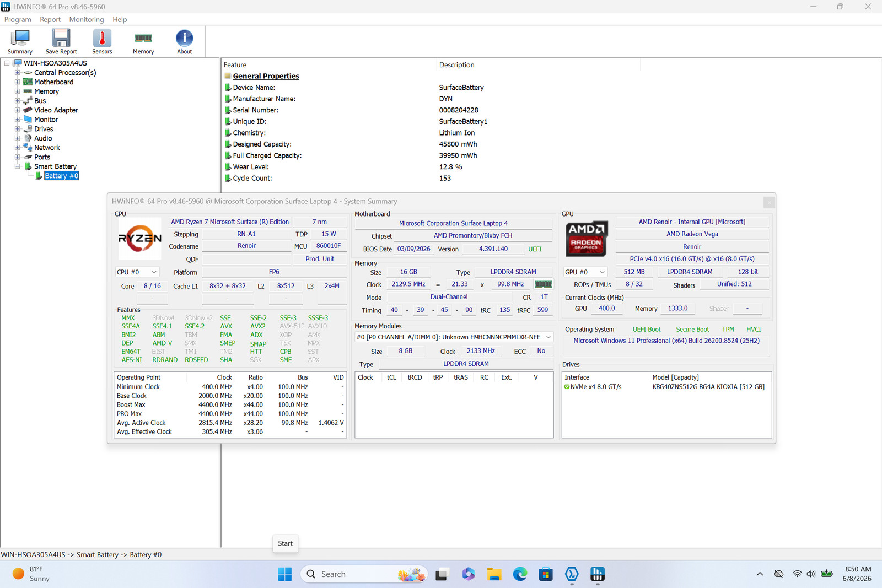The height and width of the screenshot is (588, 882).
Task: Click the Windows 11 Professional OS text
Action: coord(666,341)
